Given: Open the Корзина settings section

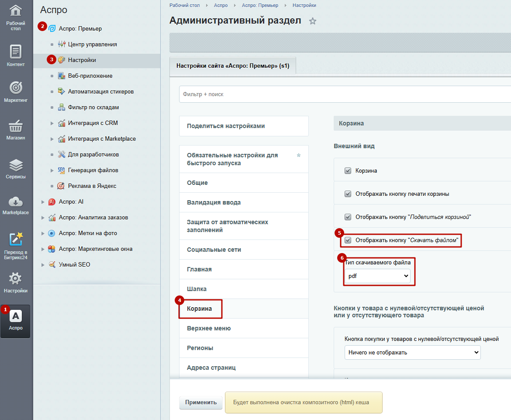Looking at the screenshot, I should 244,309.
